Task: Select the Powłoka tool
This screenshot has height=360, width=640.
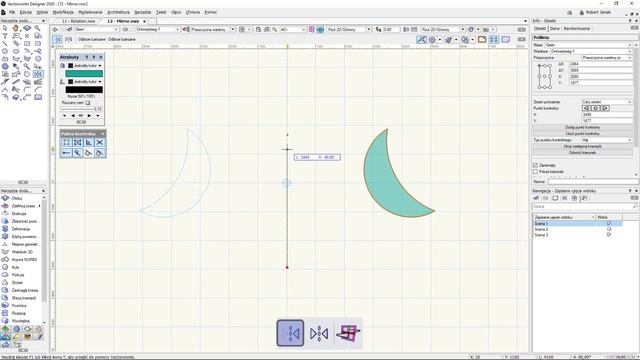Action: click(x=19, y=306)
